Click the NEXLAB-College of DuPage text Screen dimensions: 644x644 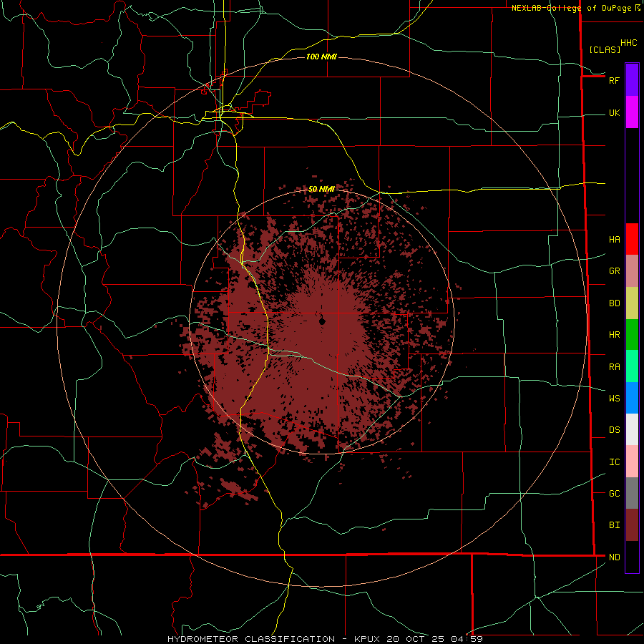point(571,8)
